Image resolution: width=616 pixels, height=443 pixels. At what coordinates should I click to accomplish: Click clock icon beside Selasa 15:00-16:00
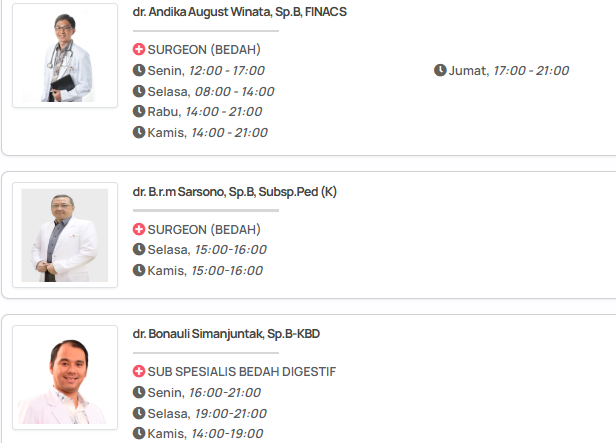[x=139, y=249]
